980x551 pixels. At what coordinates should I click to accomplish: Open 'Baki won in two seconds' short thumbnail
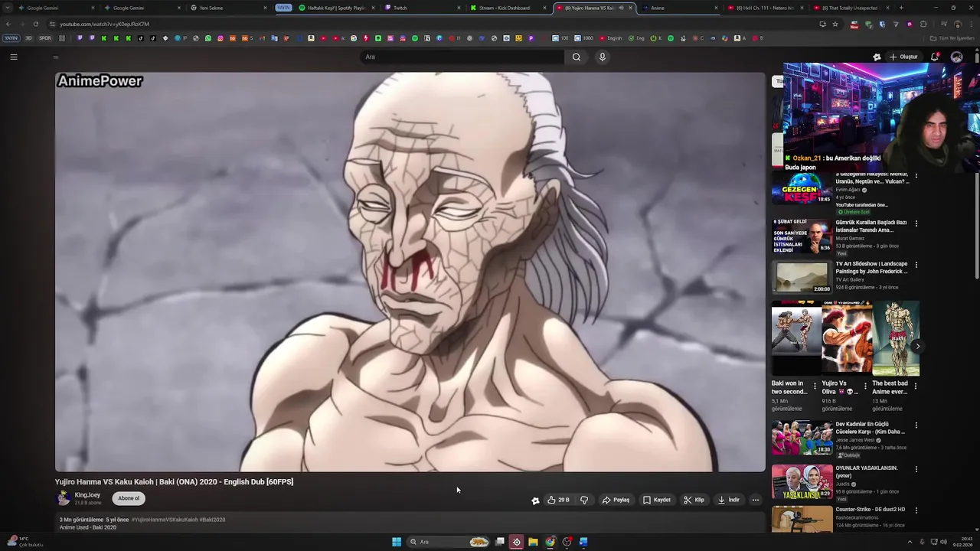(x=795, y=337)
